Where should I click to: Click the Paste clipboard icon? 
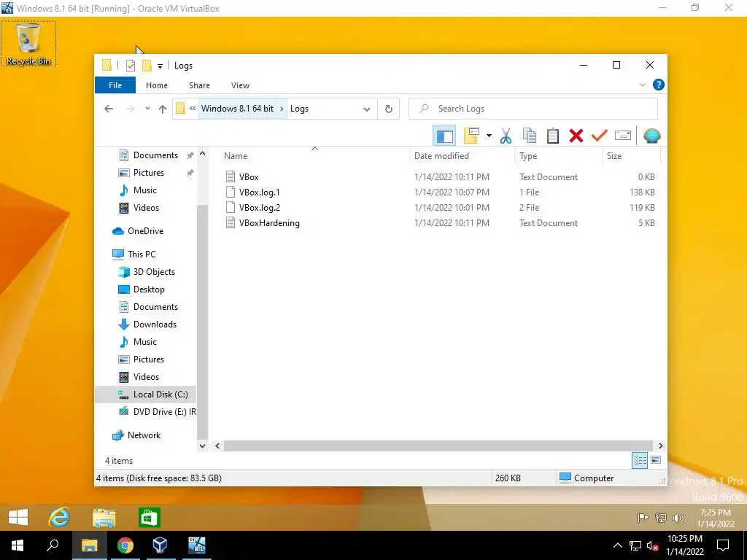click(553, 136)
